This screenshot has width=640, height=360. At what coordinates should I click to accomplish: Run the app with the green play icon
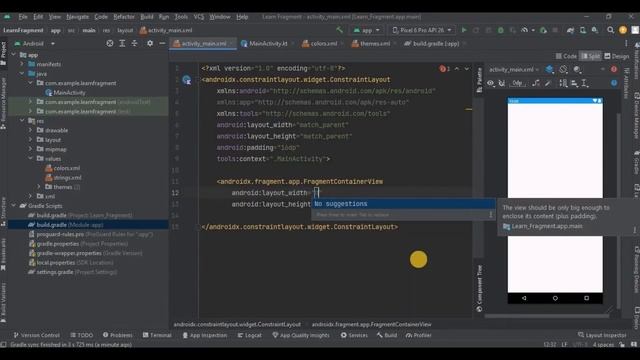click(464, 30)
